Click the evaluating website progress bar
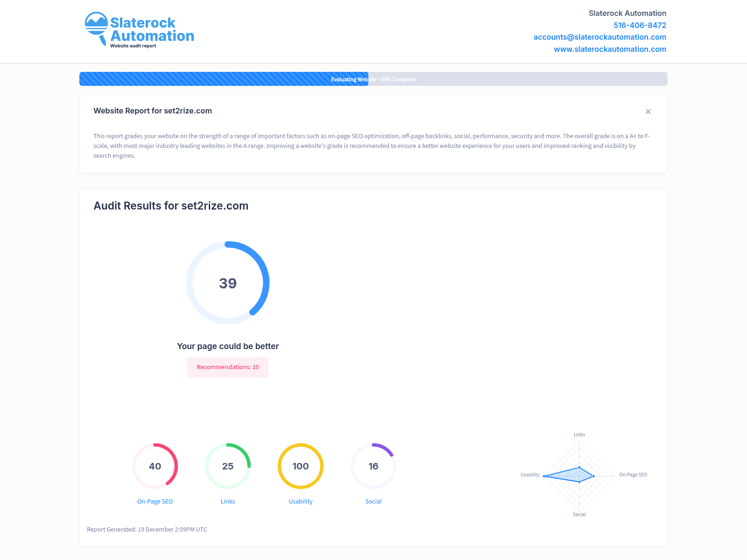Viewport: 747px width, 560px height. 373,79
